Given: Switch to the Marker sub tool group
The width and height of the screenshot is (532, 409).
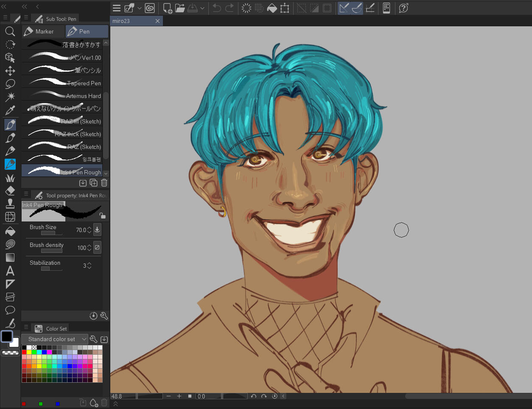Looking at the screenshot, I should 43,31.
